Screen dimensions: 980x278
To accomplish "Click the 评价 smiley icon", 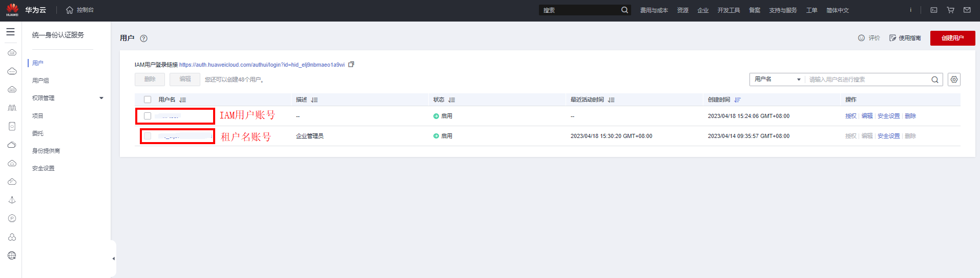I will click(x=861, y=38).
